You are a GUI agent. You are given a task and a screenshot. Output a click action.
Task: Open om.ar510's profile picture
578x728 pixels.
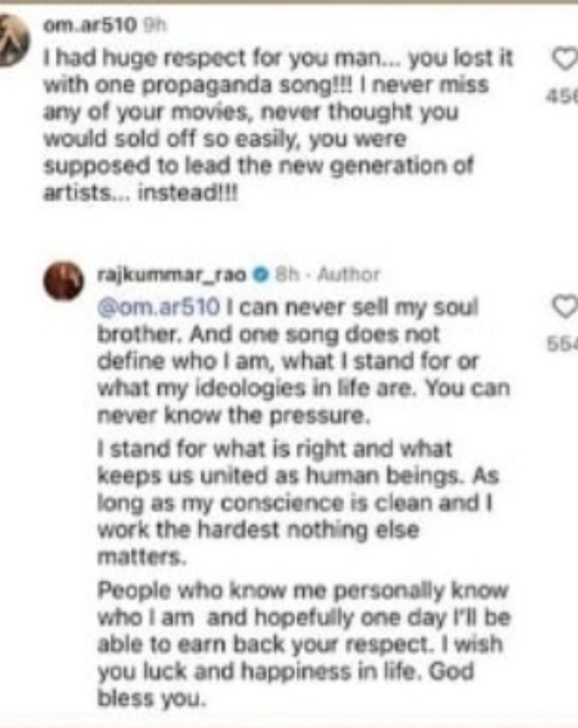coord(14,40)
